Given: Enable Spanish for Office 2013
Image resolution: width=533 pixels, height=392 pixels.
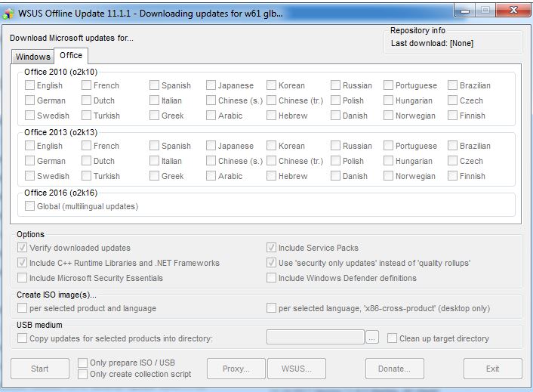Looking at the screenshot, I should point(154,146).
